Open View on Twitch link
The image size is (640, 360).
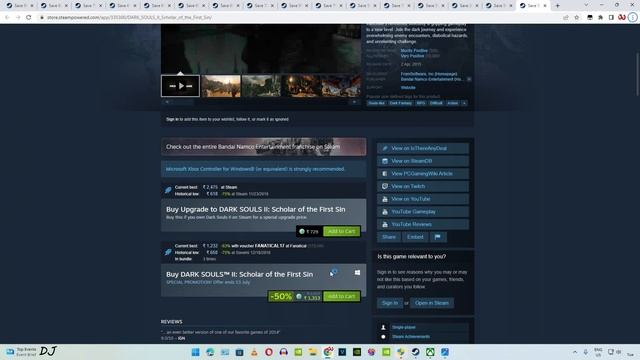click(x=423, y=186)
